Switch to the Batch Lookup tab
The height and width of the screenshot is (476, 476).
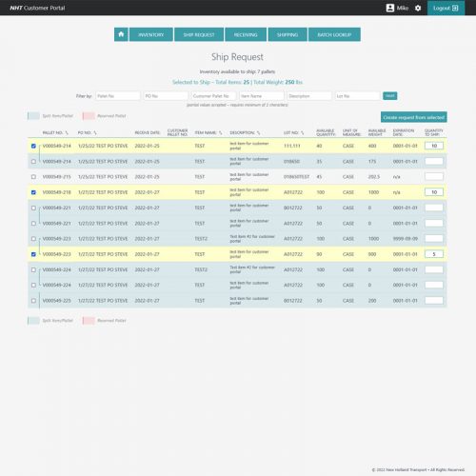tap(334, 34)
